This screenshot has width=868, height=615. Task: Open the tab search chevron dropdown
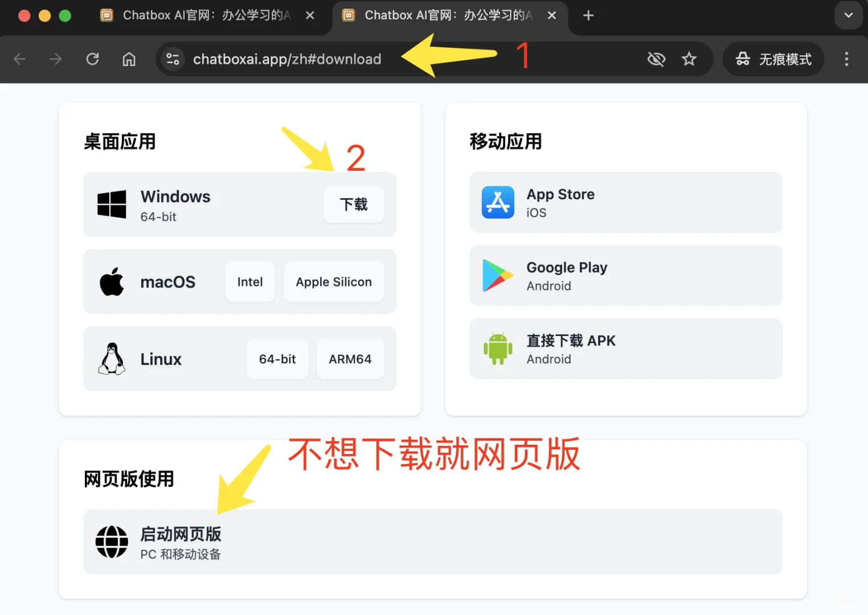[848, 15]
